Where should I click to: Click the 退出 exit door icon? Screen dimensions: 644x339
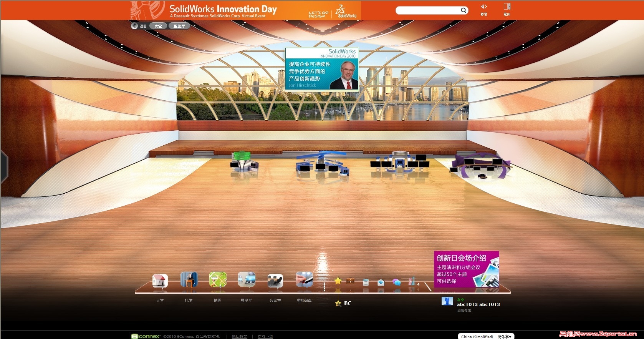(x=507, y=7)
